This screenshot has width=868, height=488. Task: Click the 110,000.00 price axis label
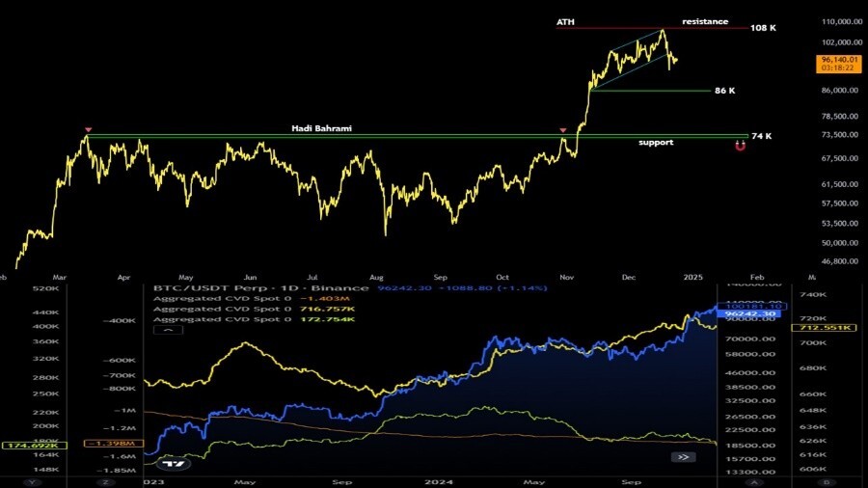(x=842, y=21)
